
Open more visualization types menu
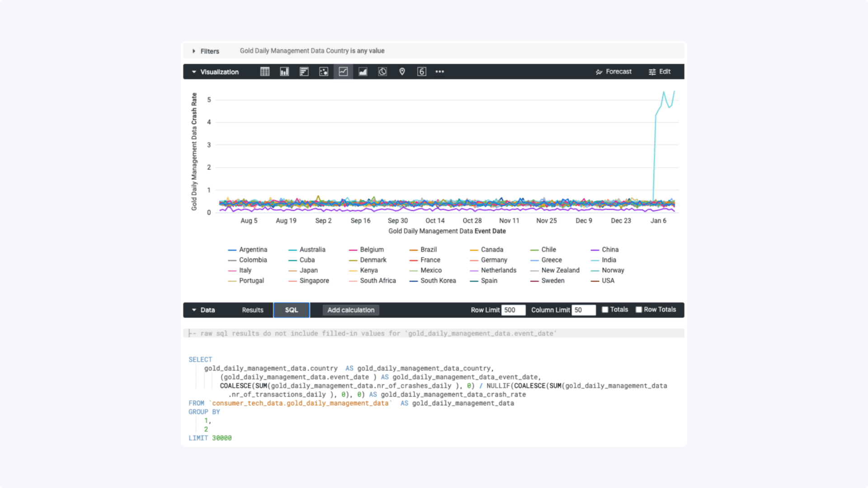[439, 71]
